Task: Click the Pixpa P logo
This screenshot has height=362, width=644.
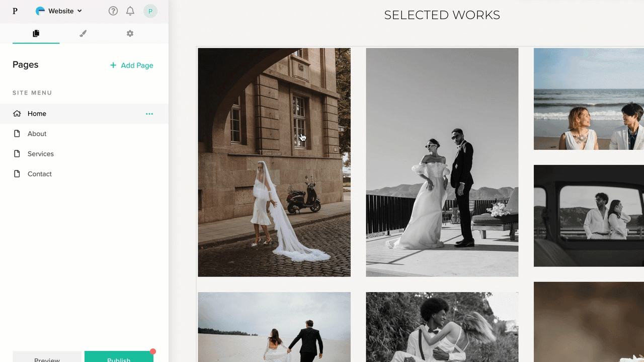Action: [x=15, y=11]
